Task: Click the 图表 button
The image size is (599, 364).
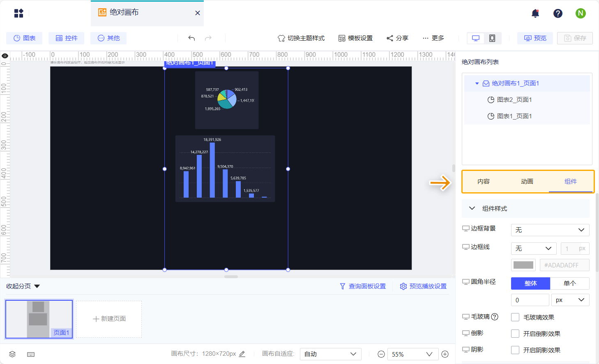Action: (x=24, y=38)
